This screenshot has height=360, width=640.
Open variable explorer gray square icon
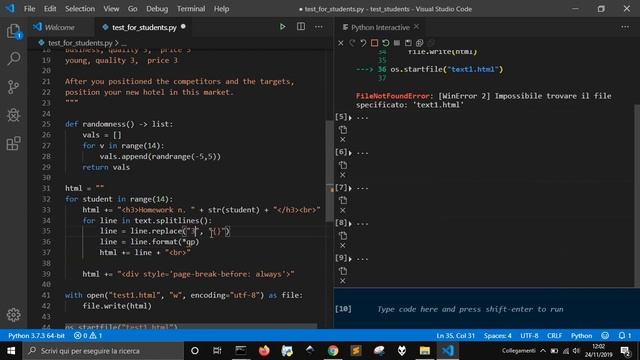(397, 43)
